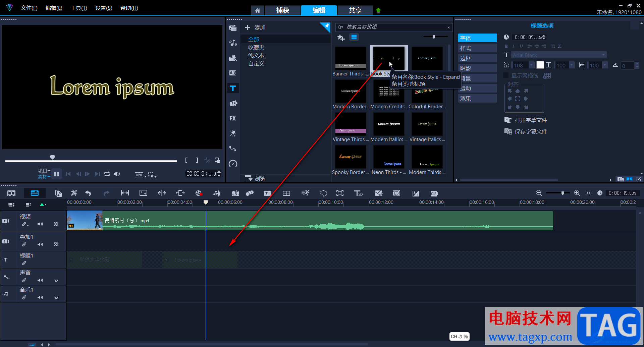The height and width of the screenshot is (347, 644).
Task: Open the font size 108 dropdown
Action: tap(531, 65)
